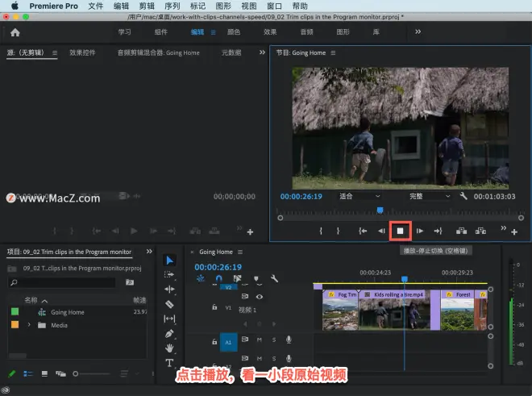Click Program monitor timecode 00:00:26:19
This screenshot has width=532, height=396.
[301, 196]
